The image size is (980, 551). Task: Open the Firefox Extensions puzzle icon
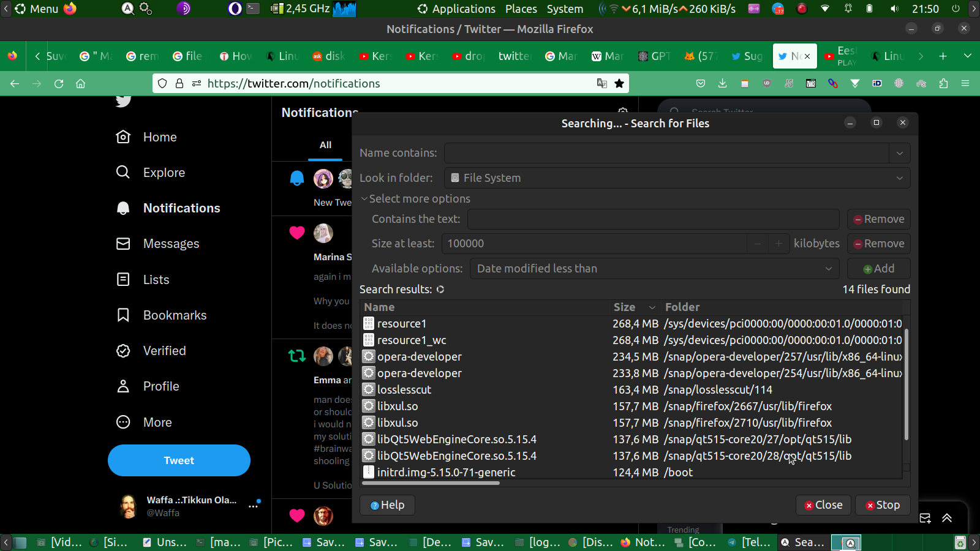click(x=943, y=83)
